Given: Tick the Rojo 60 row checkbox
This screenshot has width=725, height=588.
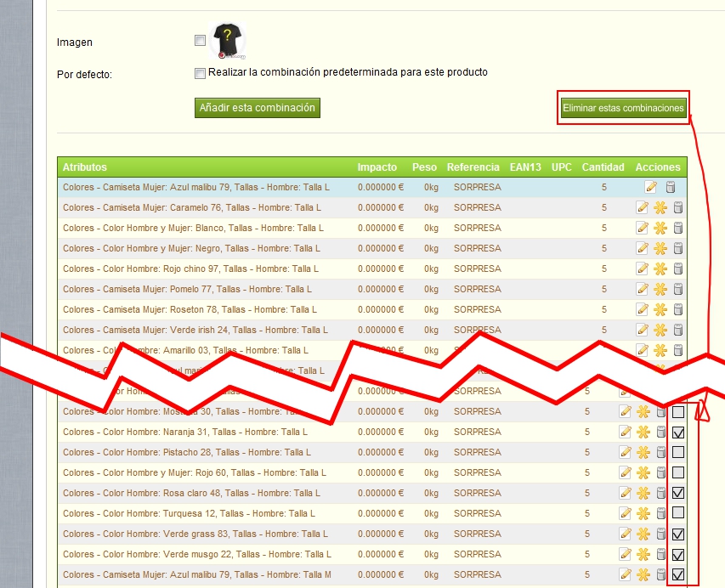Looking at the screenshot, I should [x=678, y=472].
